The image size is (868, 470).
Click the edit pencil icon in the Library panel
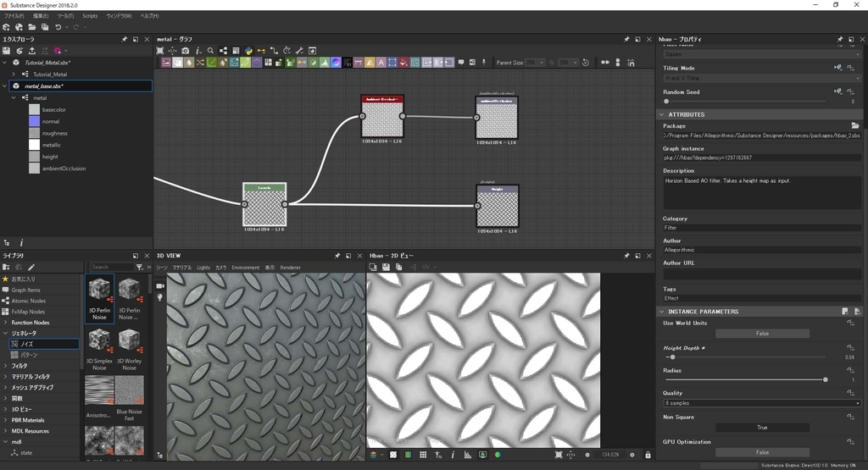[x=31, y=267]
